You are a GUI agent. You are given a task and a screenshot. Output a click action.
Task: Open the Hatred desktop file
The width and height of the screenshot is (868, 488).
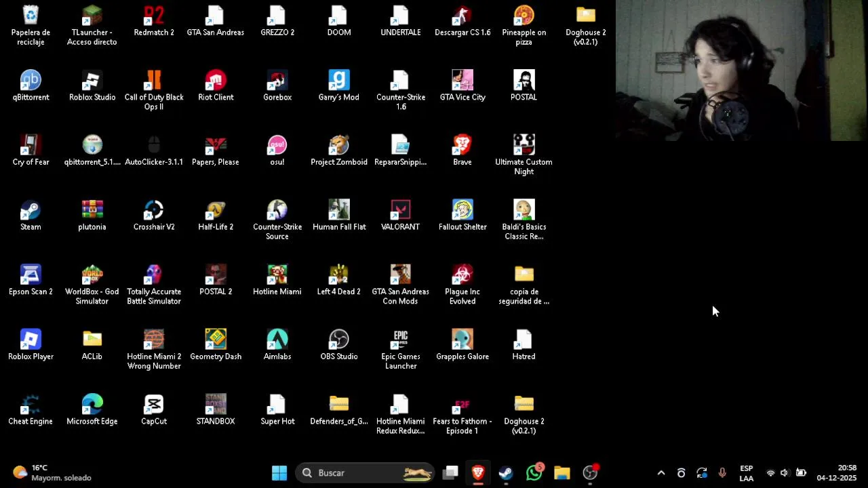524,345
